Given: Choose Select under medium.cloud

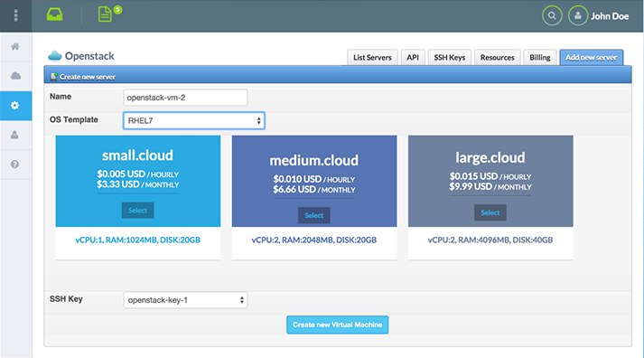Looking at the screenshot, I should click(x=314, y=215).
